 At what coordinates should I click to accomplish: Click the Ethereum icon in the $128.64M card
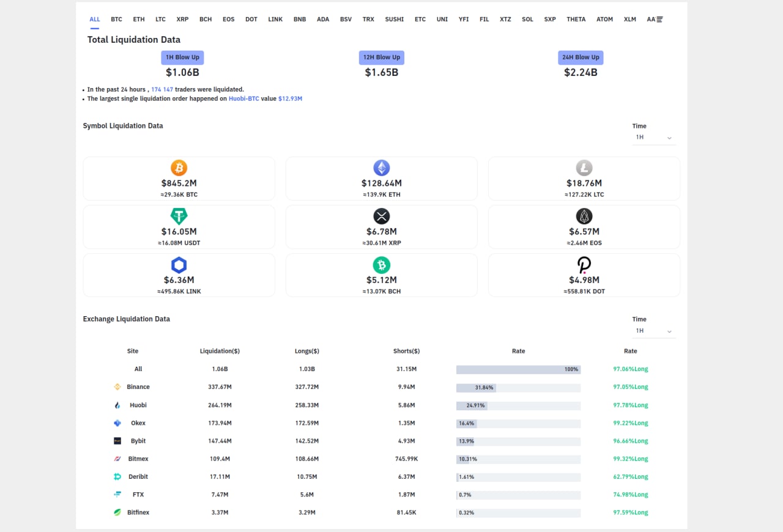click(x=382, y=168)
